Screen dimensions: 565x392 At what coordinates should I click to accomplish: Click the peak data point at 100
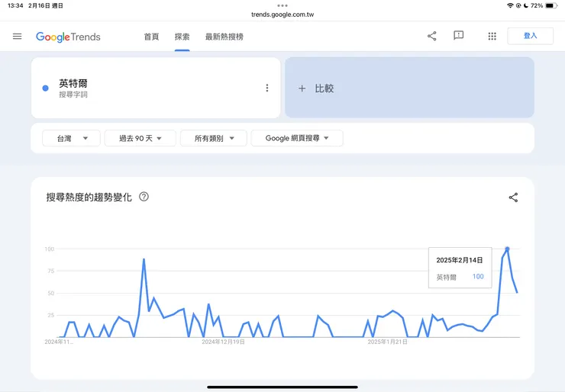[507, 249]
